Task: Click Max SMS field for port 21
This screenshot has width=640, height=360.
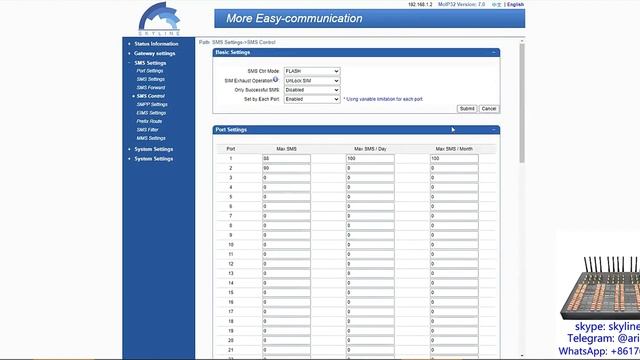Action: coord(286,350)
